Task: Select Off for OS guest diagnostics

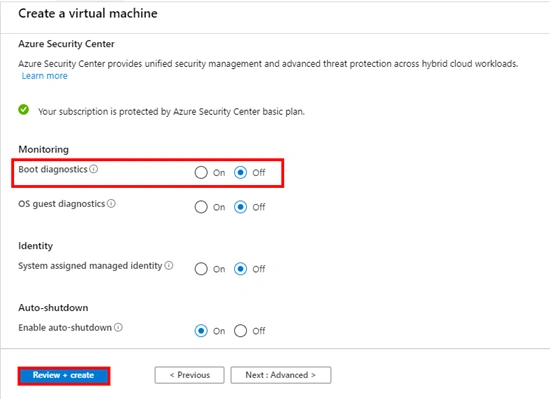Action: click(x=240, y=207)
